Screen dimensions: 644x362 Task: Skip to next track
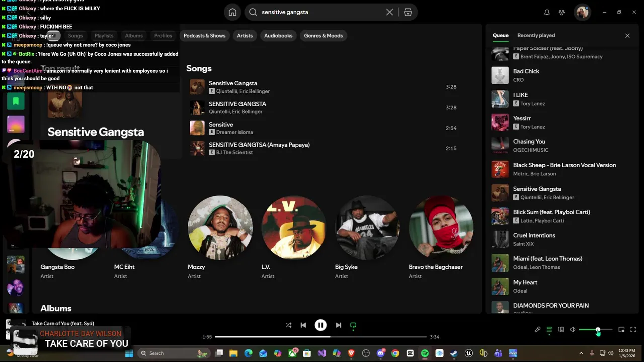[338, 325]
